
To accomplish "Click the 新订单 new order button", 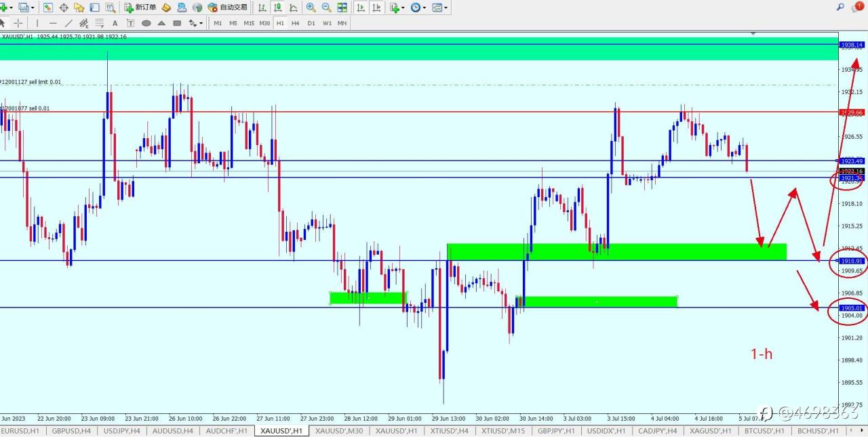I will [140, 7].
